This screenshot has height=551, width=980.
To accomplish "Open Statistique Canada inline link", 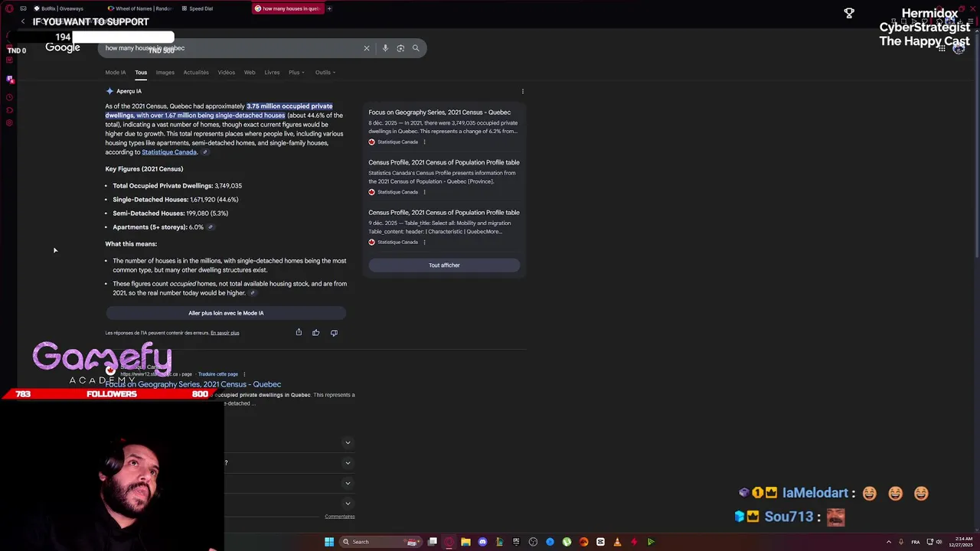I will (x=169, y=152).
